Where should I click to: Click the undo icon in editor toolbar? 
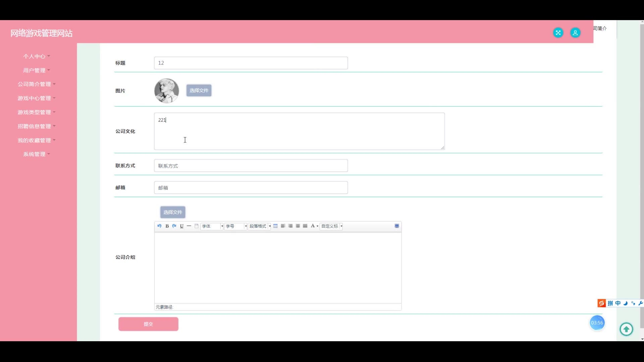159,226
